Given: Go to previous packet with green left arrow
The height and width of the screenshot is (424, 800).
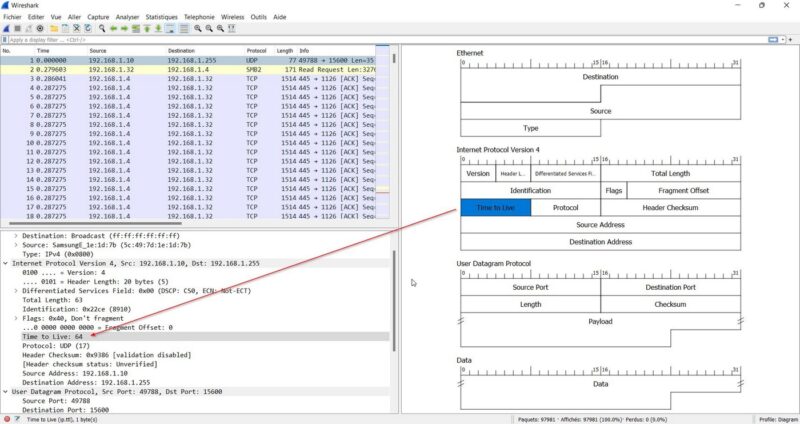Looking at the screenshot, I should [x=114, y=29].
